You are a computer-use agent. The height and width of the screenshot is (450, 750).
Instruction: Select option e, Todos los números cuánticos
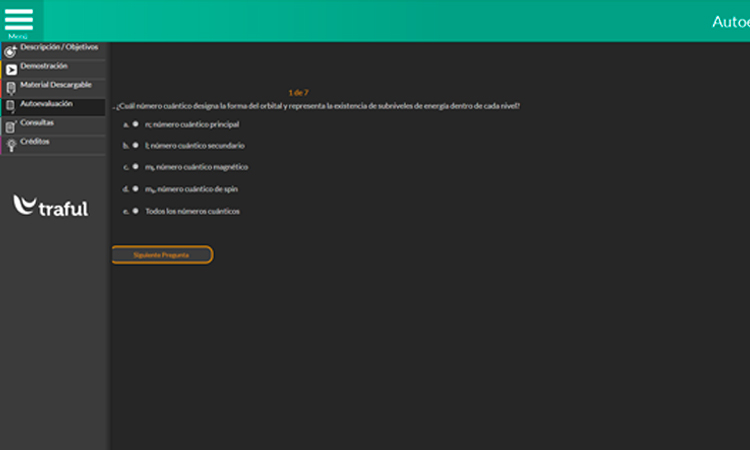click(x=135, y=211)
